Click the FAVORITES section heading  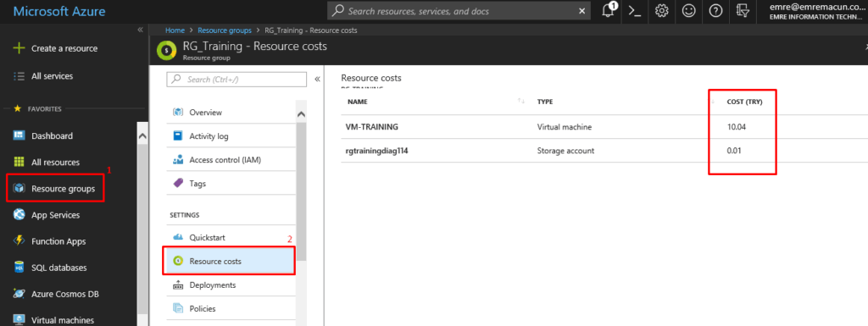(x=44, y=109)
